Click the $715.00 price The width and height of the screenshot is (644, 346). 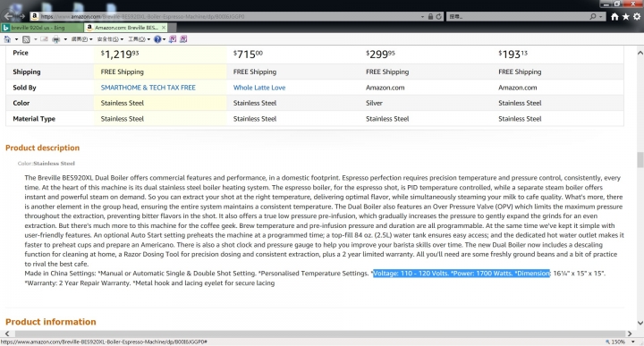[x=248, y=55]
